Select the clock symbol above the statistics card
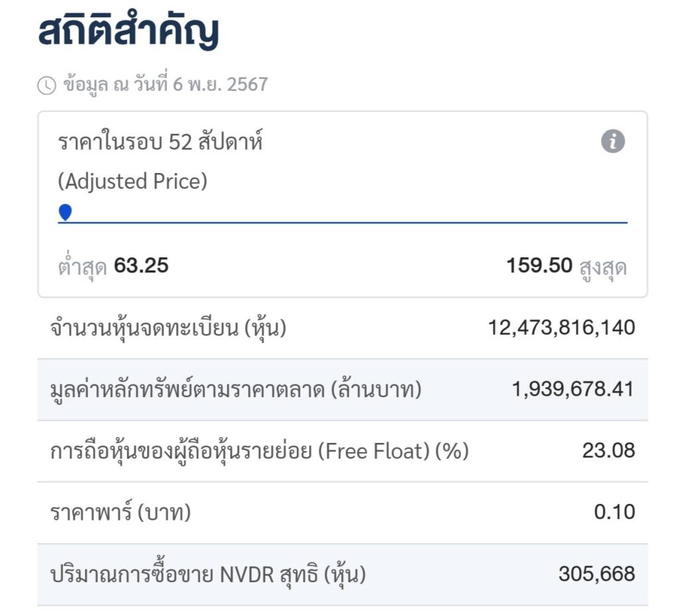This screenshot has width=679, height=616. click(46, 84)
